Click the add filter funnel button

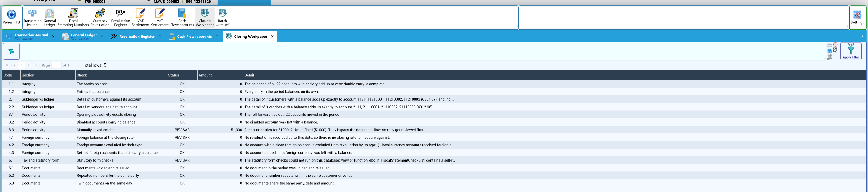pos(12,51)
